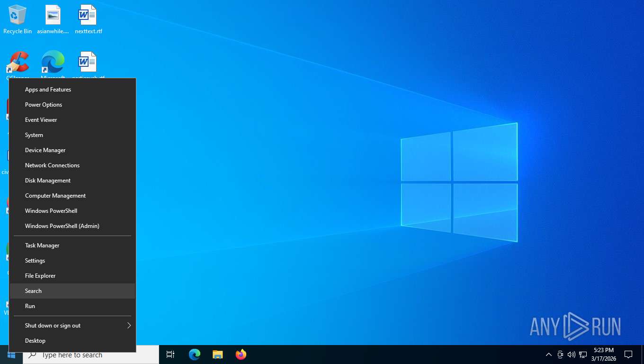Launch Device Manager from the menu

tap(72, 150)
